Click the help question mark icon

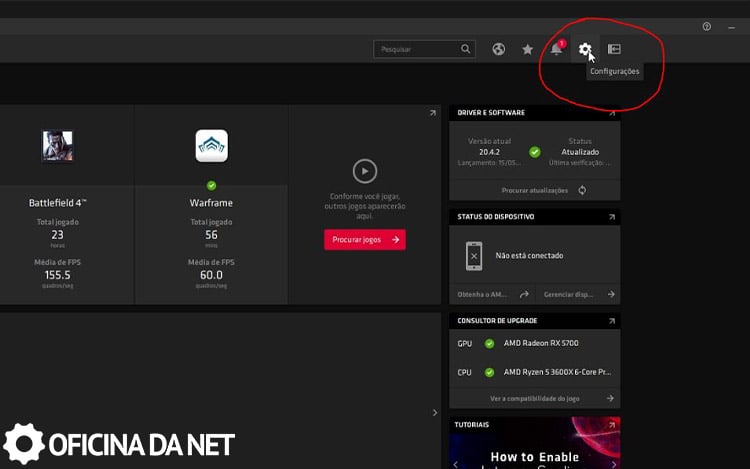[706, 27]
